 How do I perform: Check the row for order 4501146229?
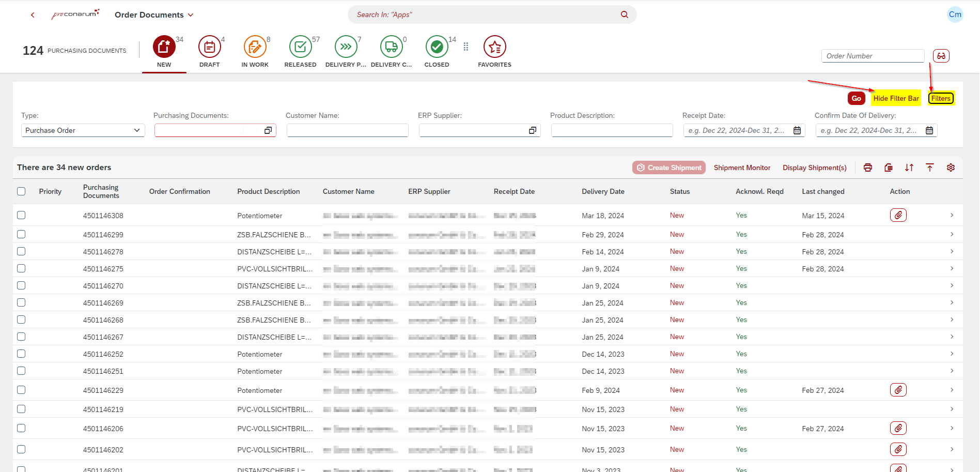pos(21,390)
